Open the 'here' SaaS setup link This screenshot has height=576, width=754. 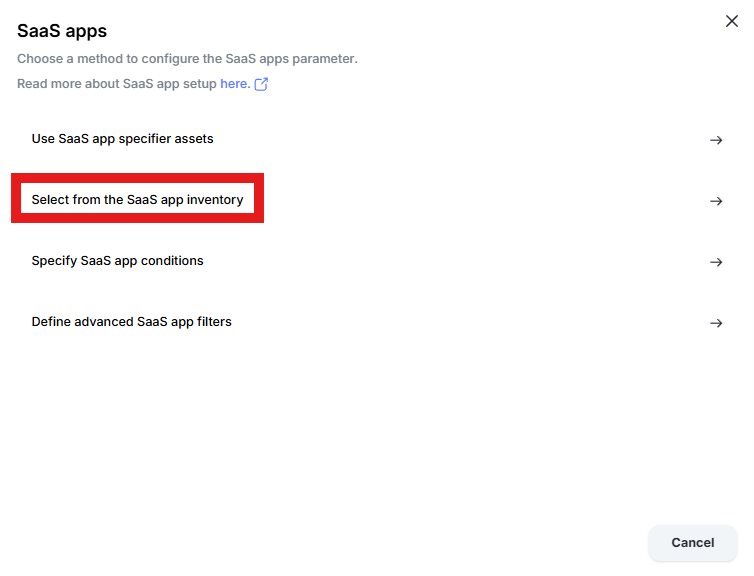point(235,84)
